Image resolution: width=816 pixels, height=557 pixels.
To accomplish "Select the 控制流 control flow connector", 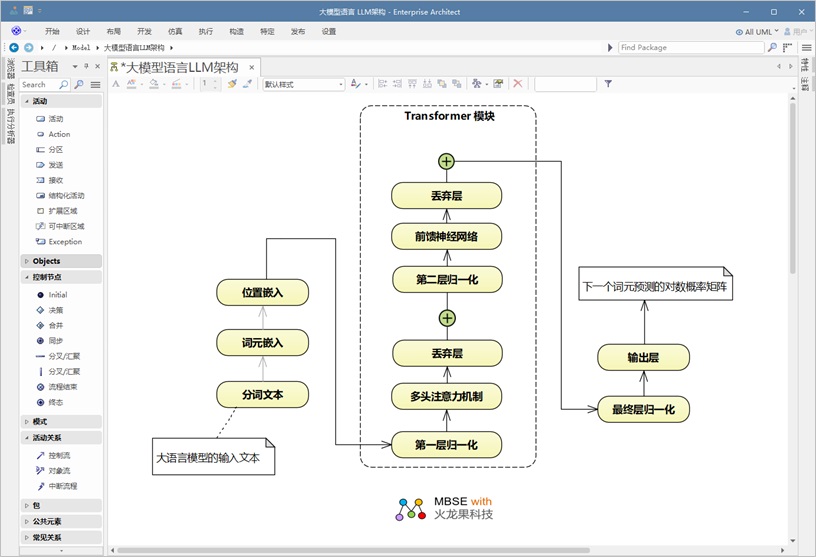I will 59,455.
